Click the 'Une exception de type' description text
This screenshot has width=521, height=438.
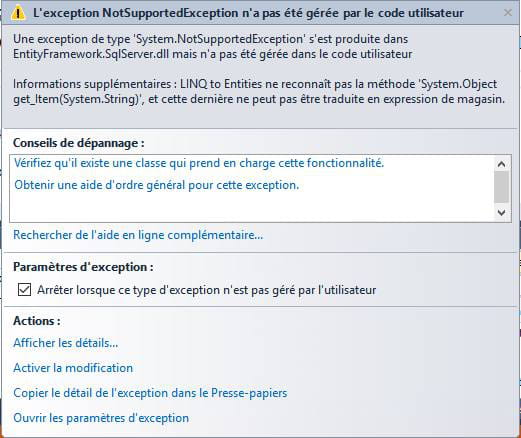(213, 47)
